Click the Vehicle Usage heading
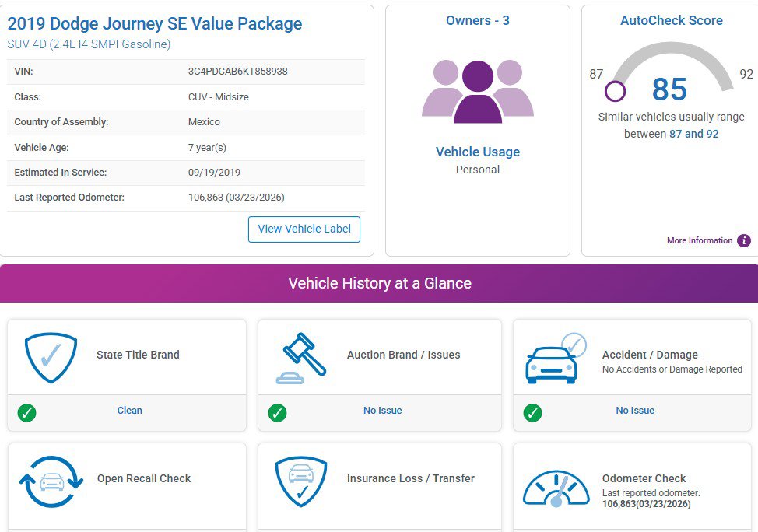The image size is (758, 532). 478,152
